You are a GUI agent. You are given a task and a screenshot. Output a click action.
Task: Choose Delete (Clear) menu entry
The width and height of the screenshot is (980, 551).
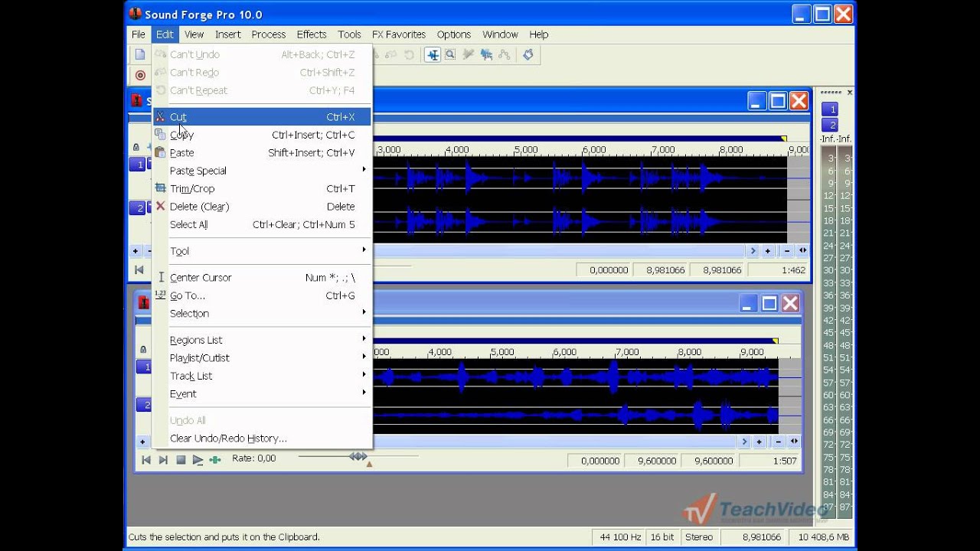[261, 207]
